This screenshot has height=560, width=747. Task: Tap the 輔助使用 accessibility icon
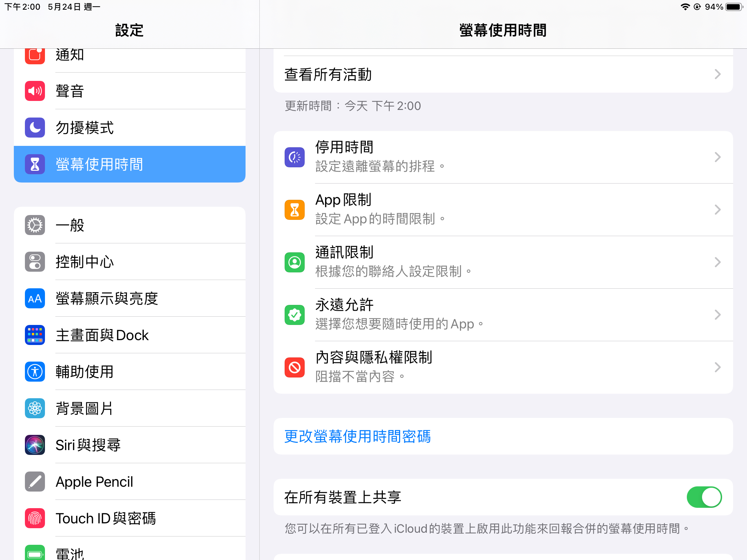tap(35, 372)
